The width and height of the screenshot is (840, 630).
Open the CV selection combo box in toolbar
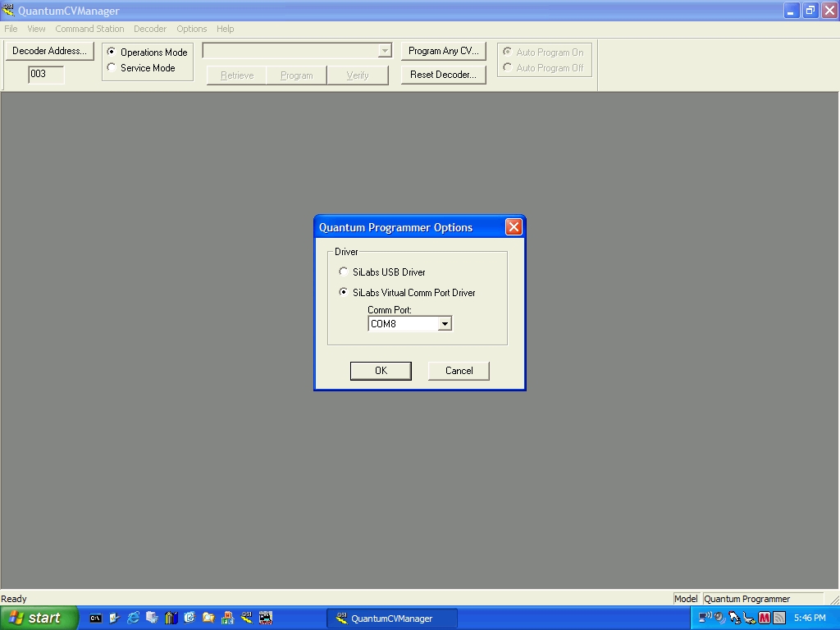(297, 50)
